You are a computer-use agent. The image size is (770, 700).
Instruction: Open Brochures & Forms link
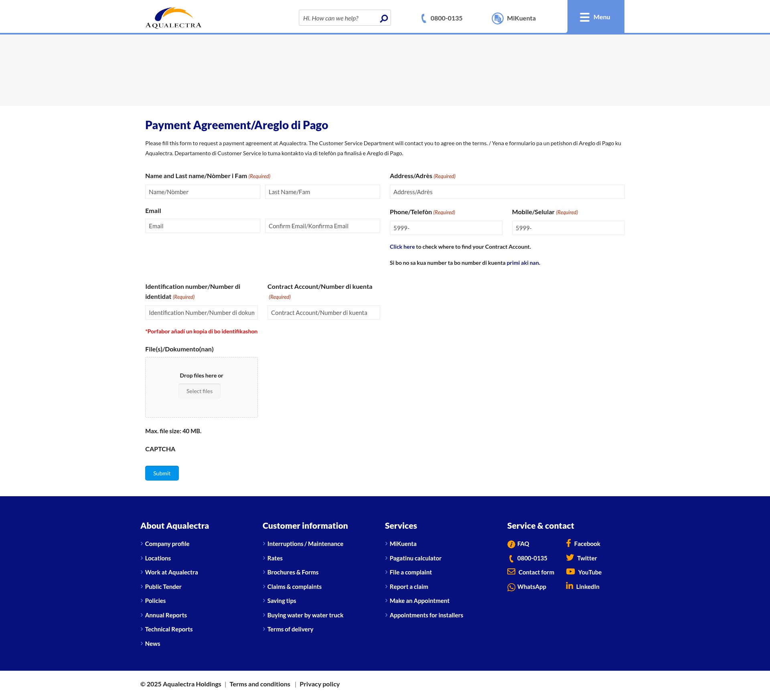tap(293, 572)
